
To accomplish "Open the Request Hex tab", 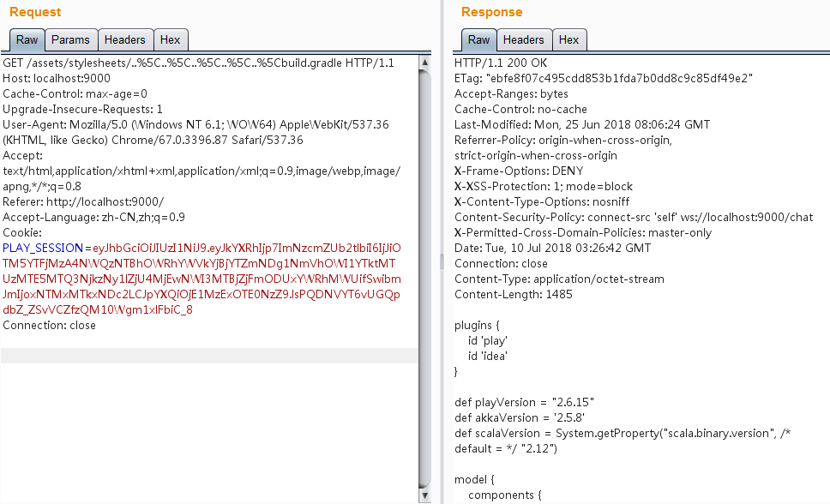I will pos(171,39).
